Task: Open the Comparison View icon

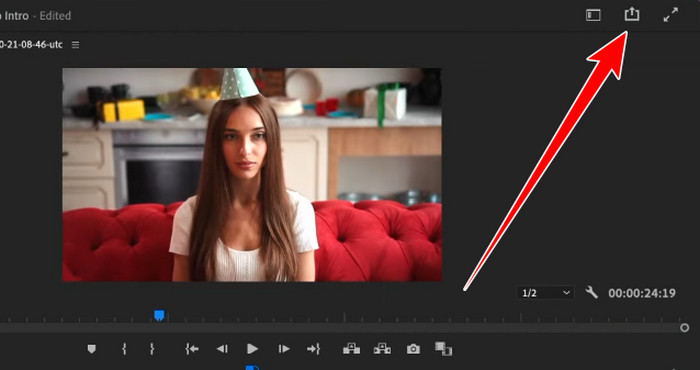Action: pyautogui.click(x=444, y=349)
